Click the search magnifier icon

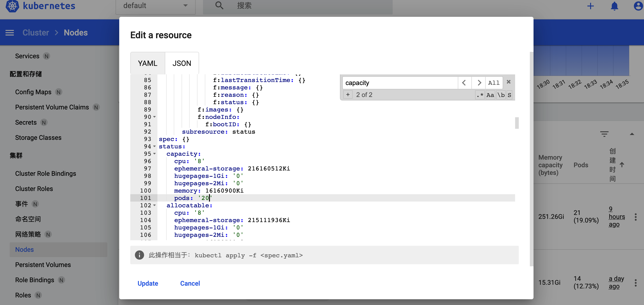(219, 6)
